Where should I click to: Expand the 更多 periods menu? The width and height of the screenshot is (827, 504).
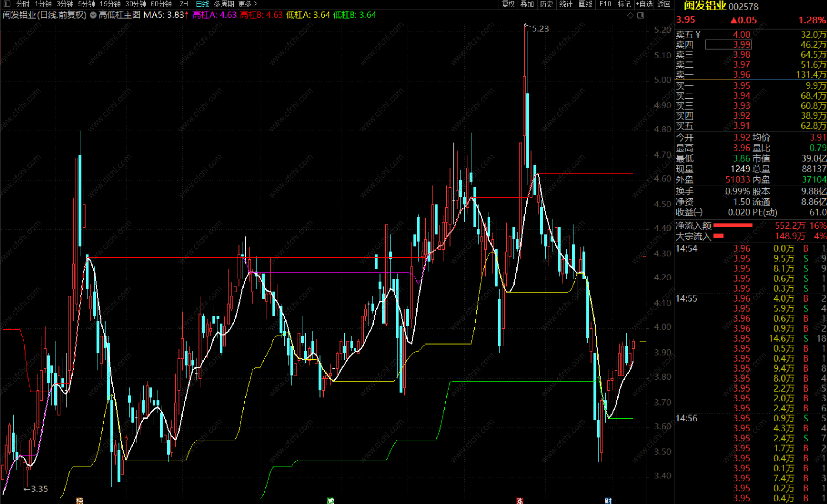tap(248, 4)
